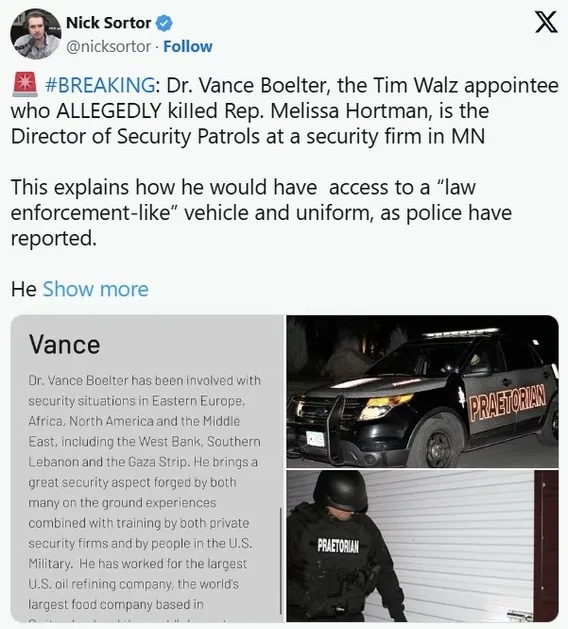Expand the post with Show more
The height and width of the screenshot is (629, 568).
coord(95,289)
